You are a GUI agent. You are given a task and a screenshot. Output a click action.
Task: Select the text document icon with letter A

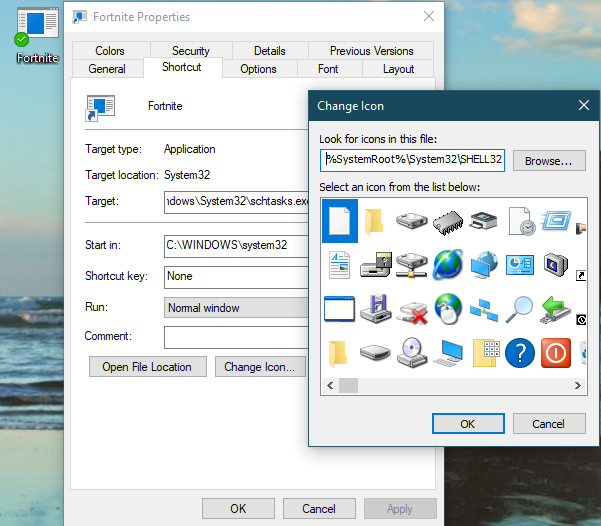pos(340,265)
